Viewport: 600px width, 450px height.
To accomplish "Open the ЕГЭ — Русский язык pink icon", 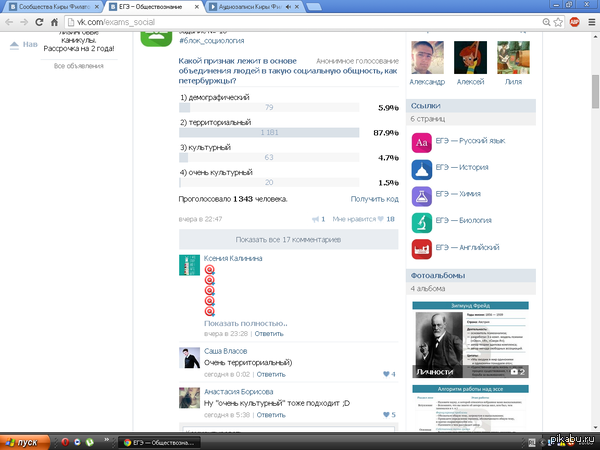I will tap(421, 143).
